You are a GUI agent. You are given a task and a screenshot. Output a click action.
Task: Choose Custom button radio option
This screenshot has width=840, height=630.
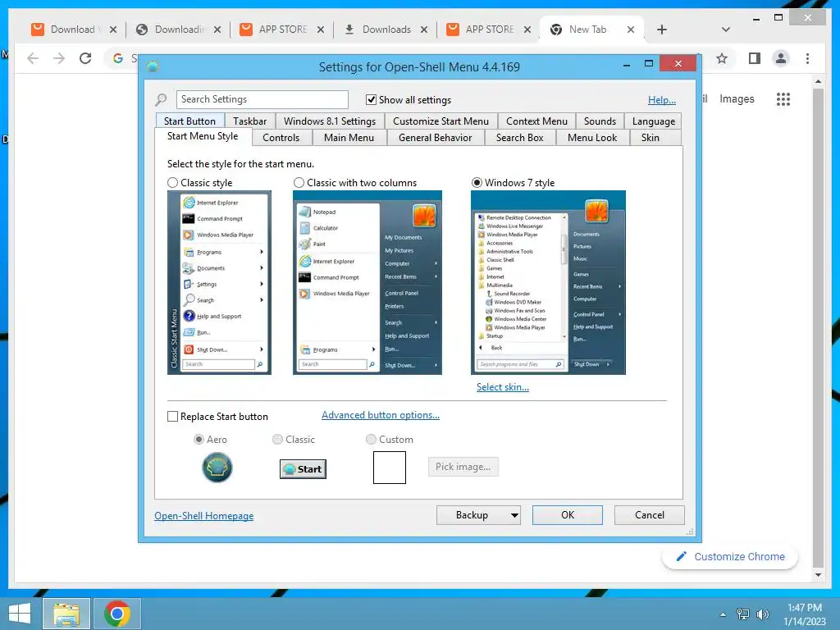pos(371,440)
